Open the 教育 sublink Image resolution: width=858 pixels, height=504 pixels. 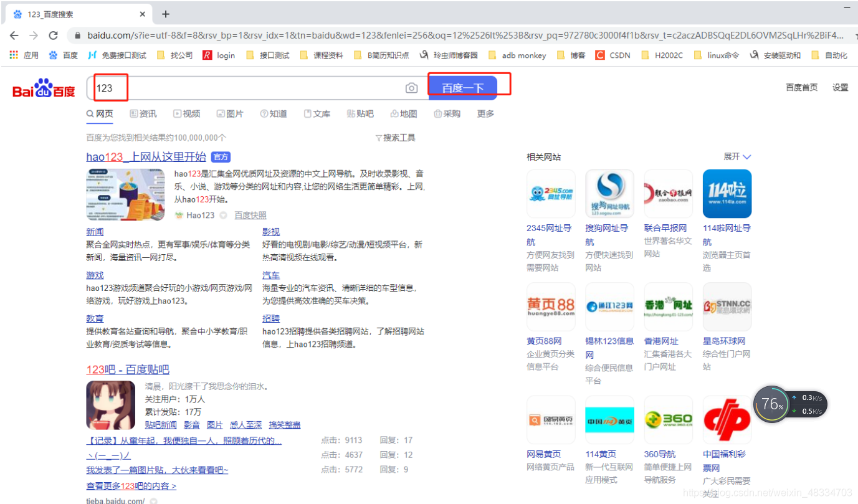pyautogui.click(x=95, y=318)
